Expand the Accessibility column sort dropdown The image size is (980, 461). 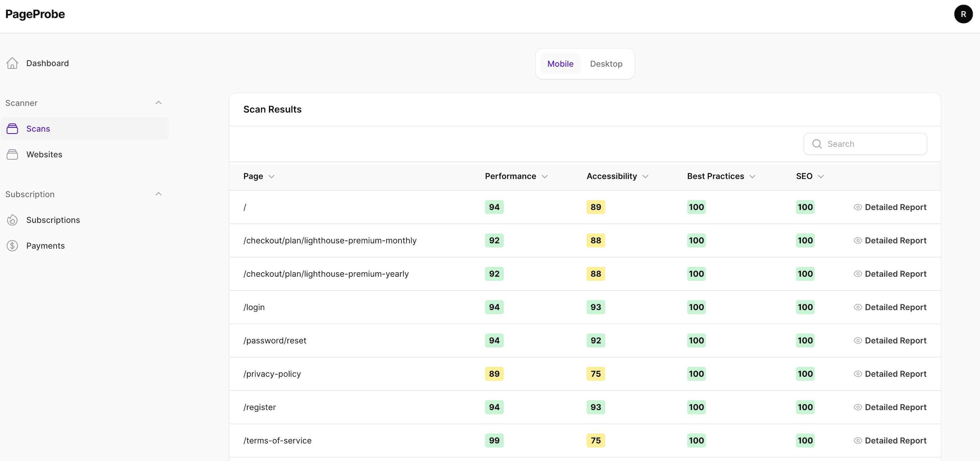(x=645, y=176)
